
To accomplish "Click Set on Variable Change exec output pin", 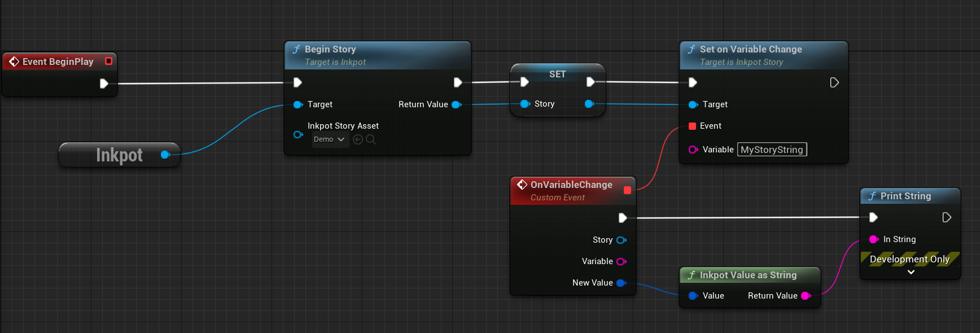I will 834,82.
